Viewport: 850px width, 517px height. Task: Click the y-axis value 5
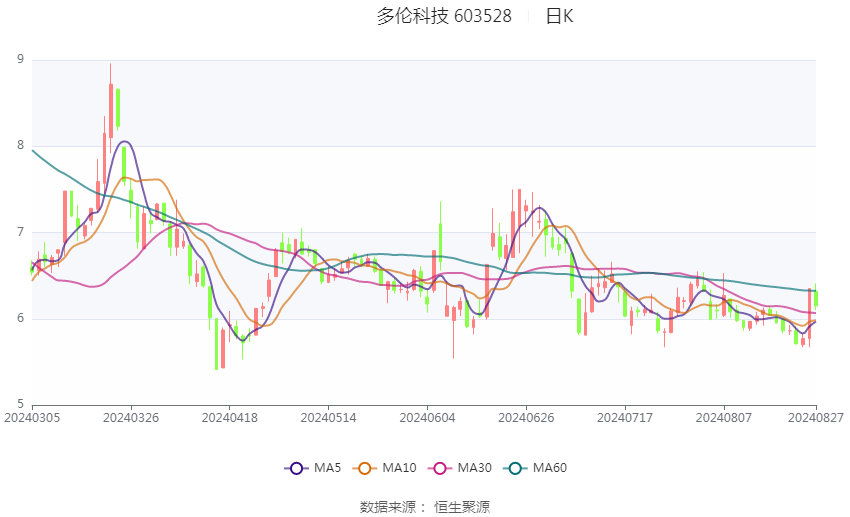(x=21, y=404)
